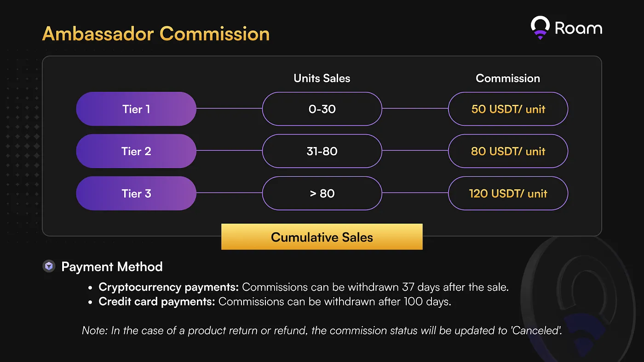Click the Roam logo icon
The height and width of the screenshot is (362, 644).
pyautogui.click(x=540, y=28)
